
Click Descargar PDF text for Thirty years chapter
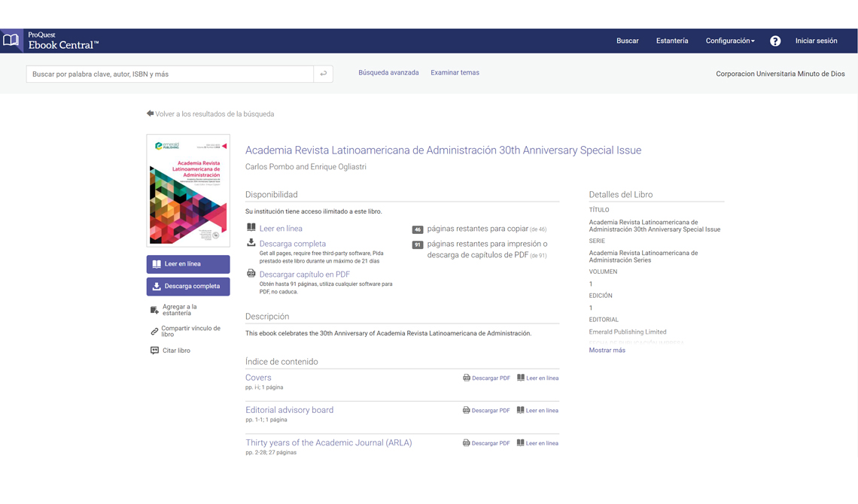[491, 443]
